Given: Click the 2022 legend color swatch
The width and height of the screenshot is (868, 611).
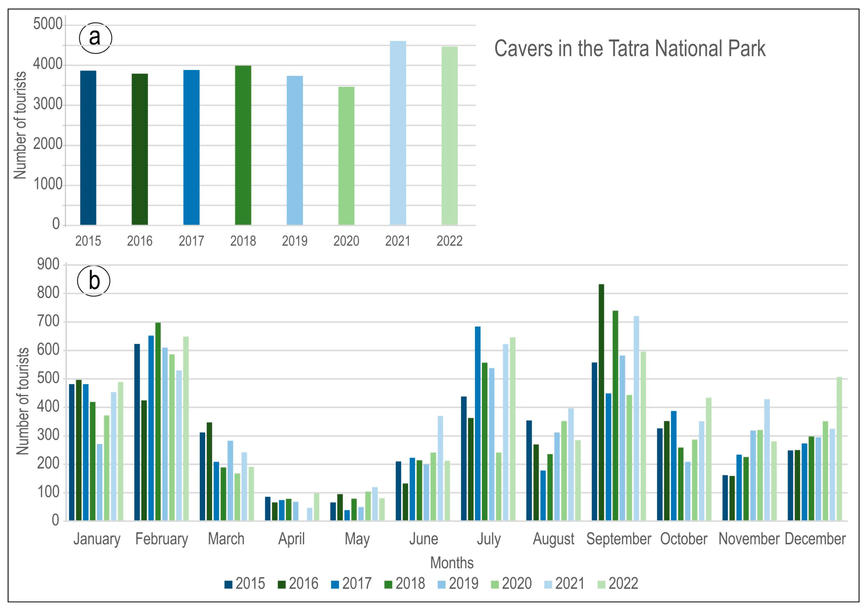Looking at the screenshot, I should [x=601, y=585].
